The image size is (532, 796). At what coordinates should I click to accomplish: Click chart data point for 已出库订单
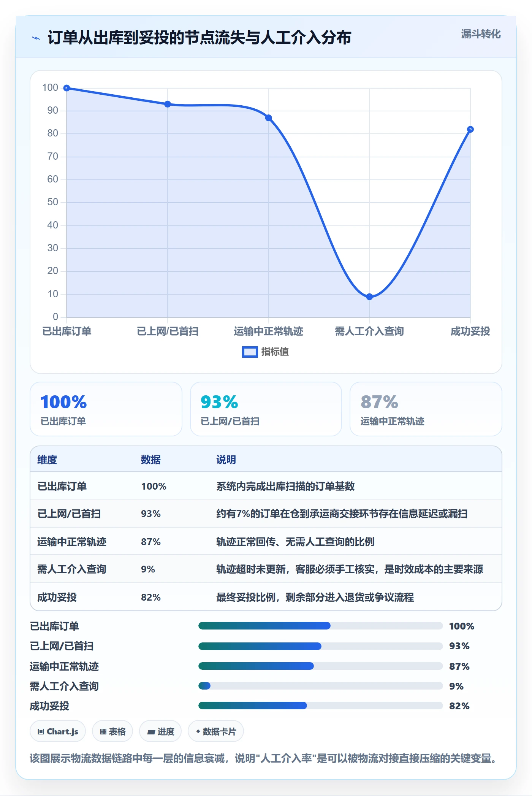tap(66, 88)
